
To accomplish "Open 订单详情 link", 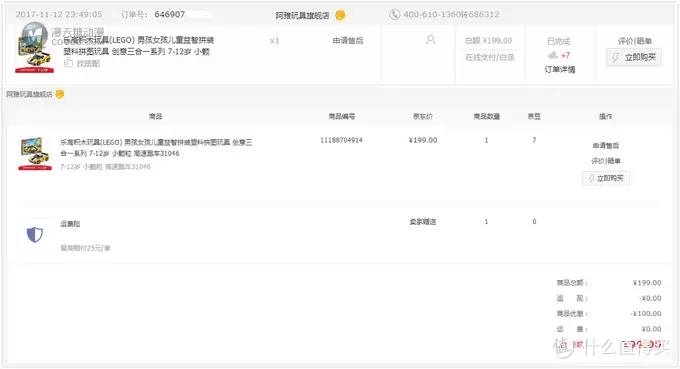I will 559,69.
